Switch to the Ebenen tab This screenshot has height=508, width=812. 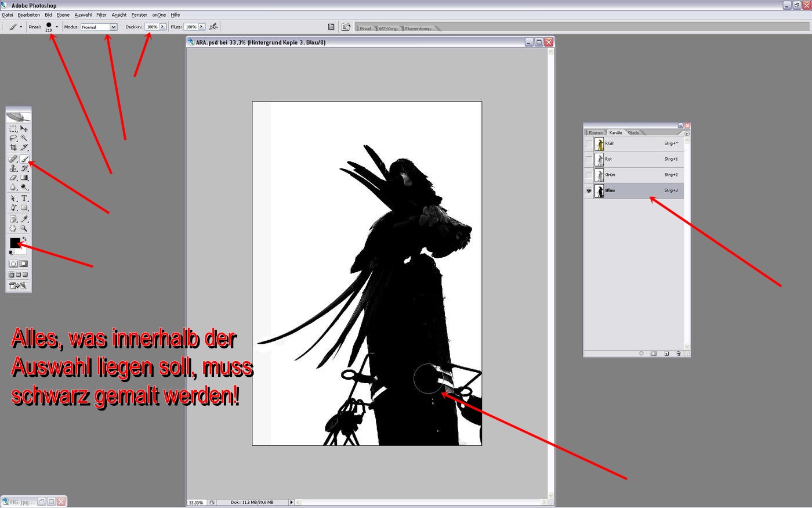(x=596, y=133)
